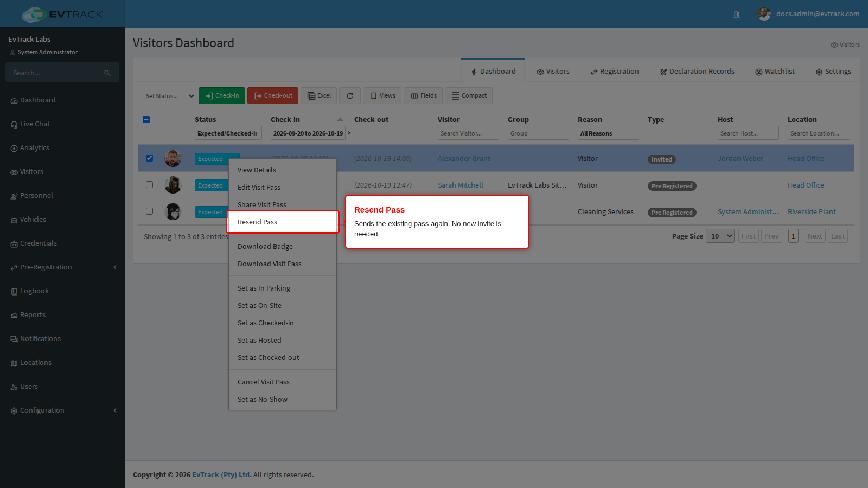Screen dimensions: 868x488
Task: Choose Download Badge from the context menu
Action: (x=283, y=247)
